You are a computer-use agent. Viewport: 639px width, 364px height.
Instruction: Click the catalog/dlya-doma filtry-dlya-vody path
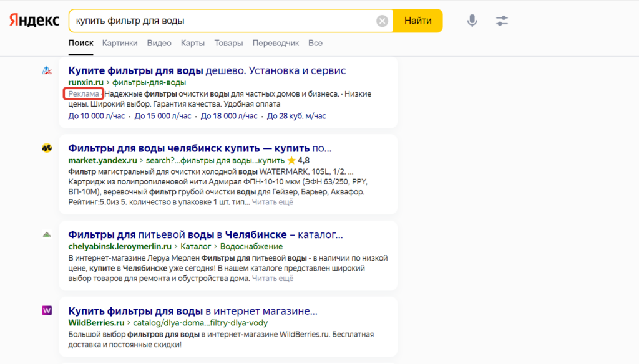(200, 322)
